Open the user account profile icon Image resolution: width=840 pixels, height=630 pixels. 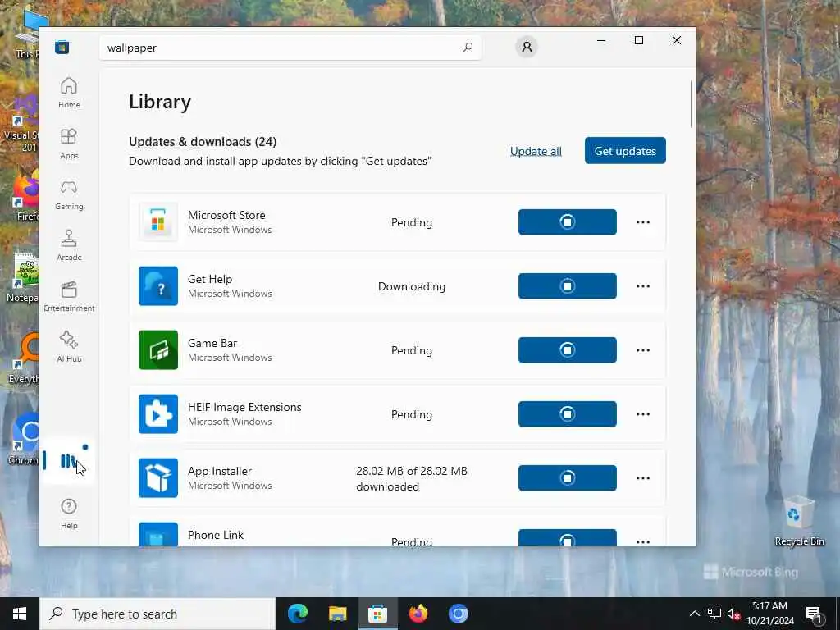[527, 47]
